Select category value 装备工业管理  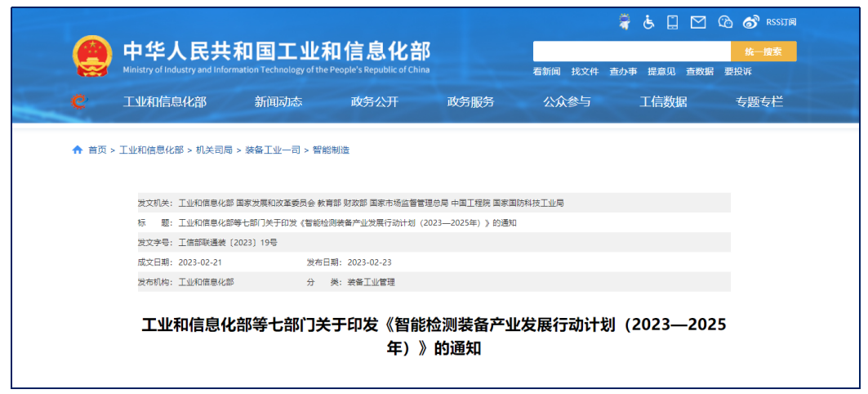click(x=372, y=282)
